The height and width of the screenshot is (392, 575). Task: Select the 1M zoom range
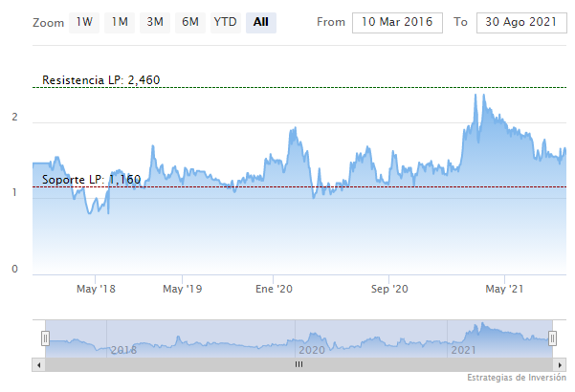tap(120, 23)
